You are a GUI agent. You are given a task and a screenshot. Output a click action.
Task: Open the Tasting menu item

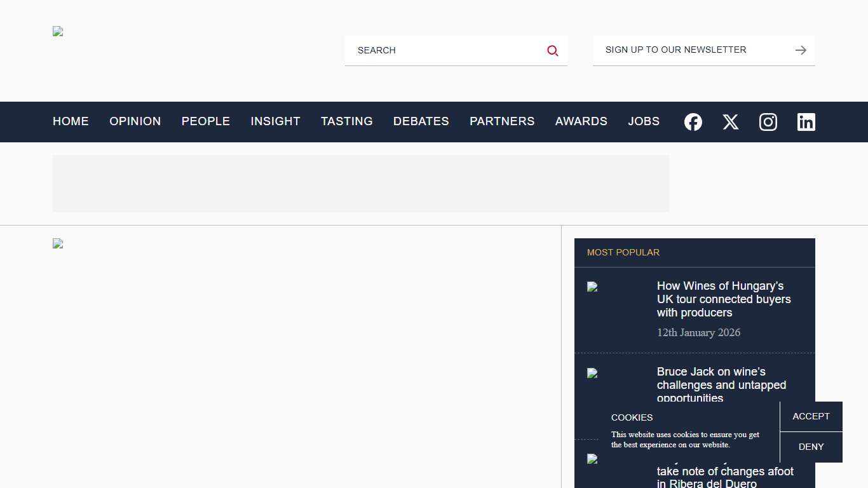point(346,121)
